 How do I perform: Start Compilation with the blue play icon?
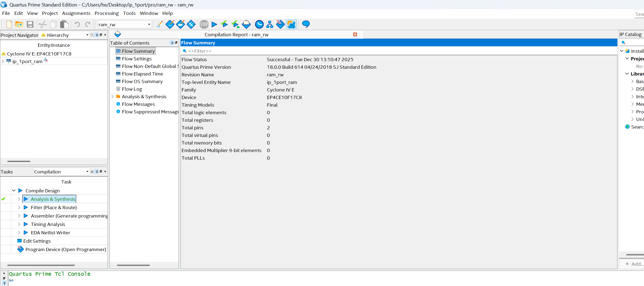point(214,24)
